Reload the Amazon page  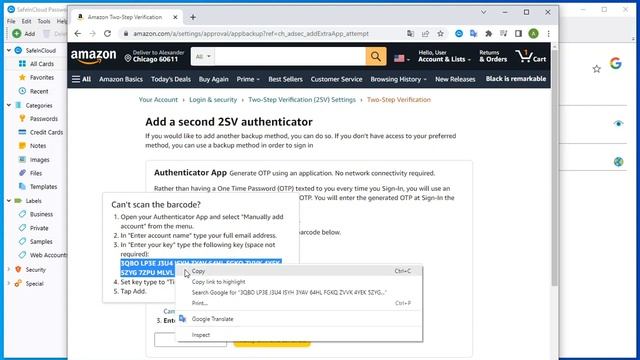tap(107, 33)
